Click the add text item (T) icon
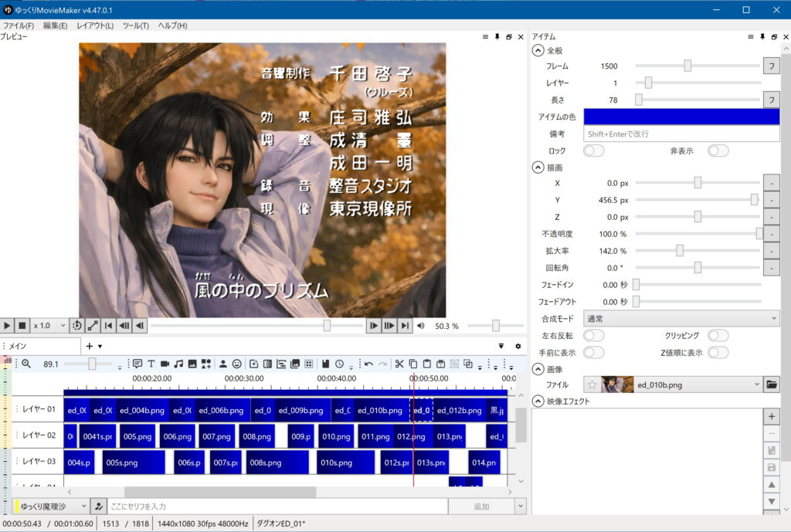This screenshot has height=532, width=791. pos(151,364)
